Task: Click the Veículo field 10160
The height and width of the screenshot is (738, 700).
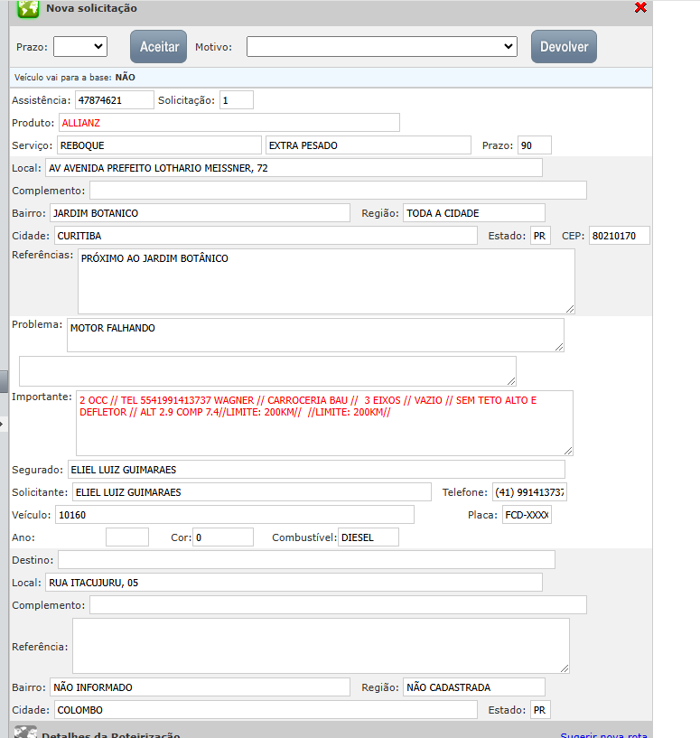Action: 235,515
